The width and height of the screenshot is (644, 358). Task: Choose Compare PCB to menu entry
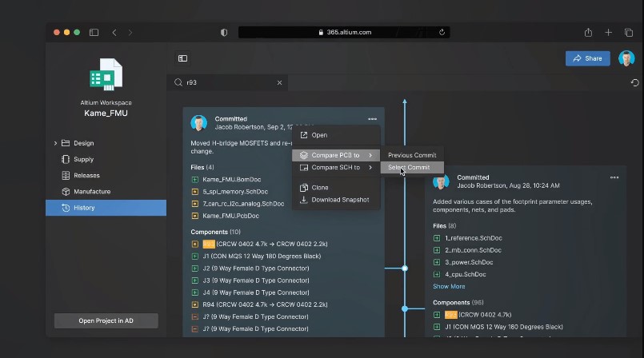[x=336, y=155]
